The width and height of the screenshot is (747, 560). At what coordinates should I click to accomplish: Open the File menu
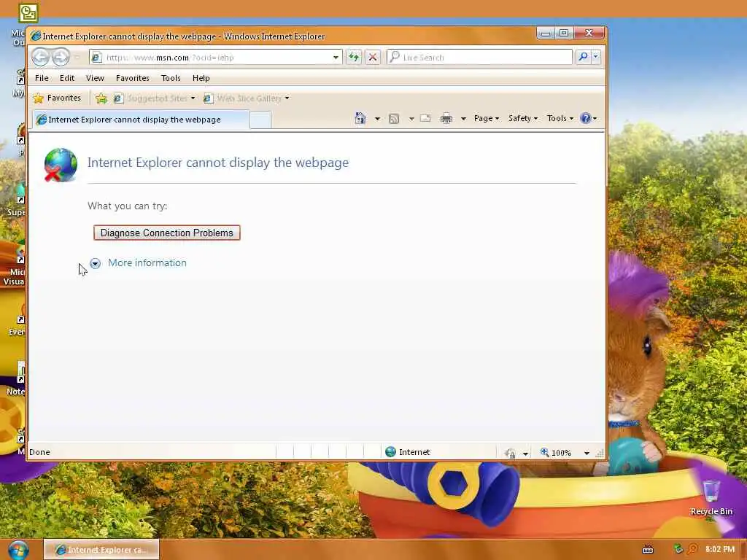[42, 77]
